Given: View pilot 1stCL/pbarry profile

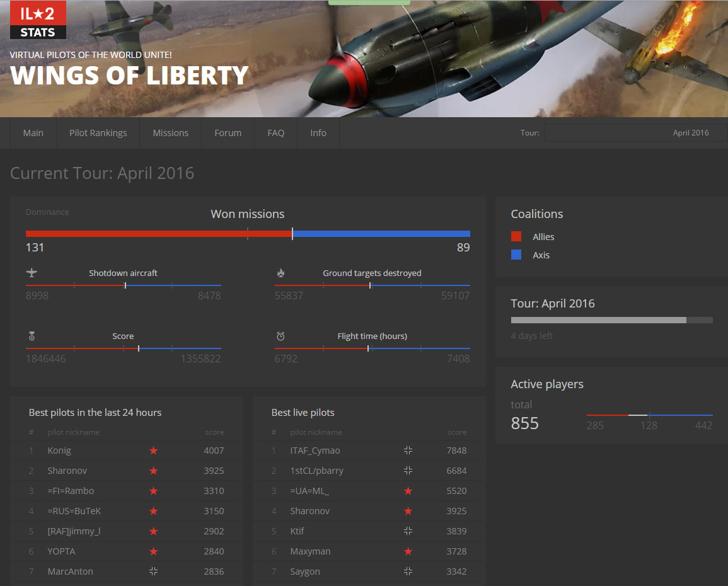Looking at the screenshot, I should click(x=316, y=471).
